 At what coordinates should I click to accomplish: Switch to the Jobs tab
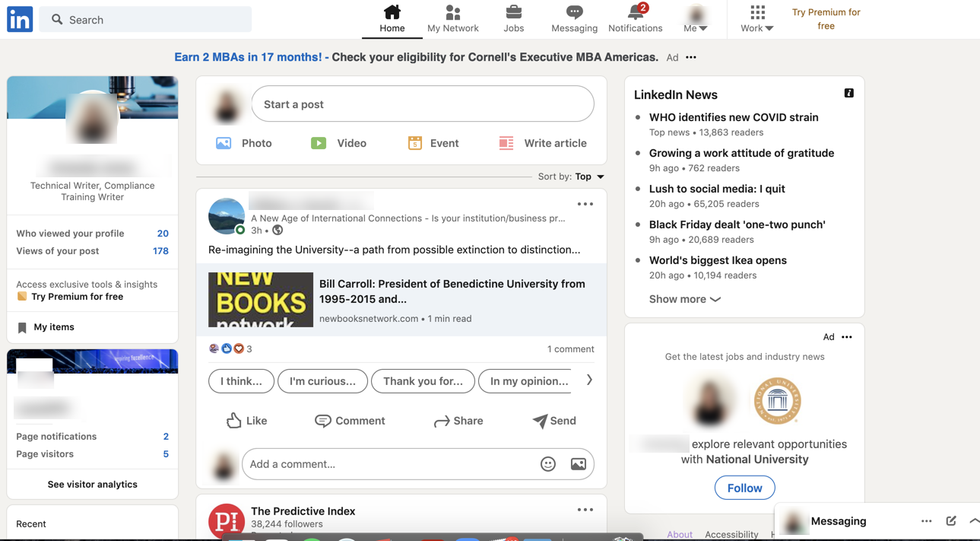tap(513, 19)
